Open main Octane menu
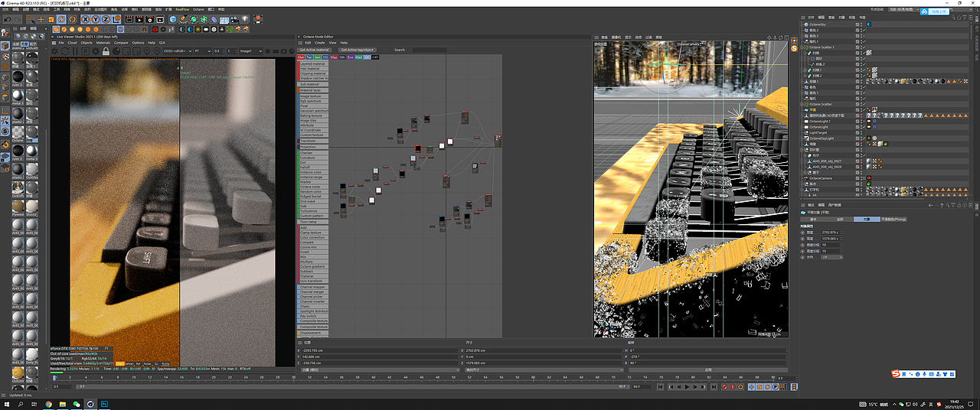980x410 pixels. (198, 9)
